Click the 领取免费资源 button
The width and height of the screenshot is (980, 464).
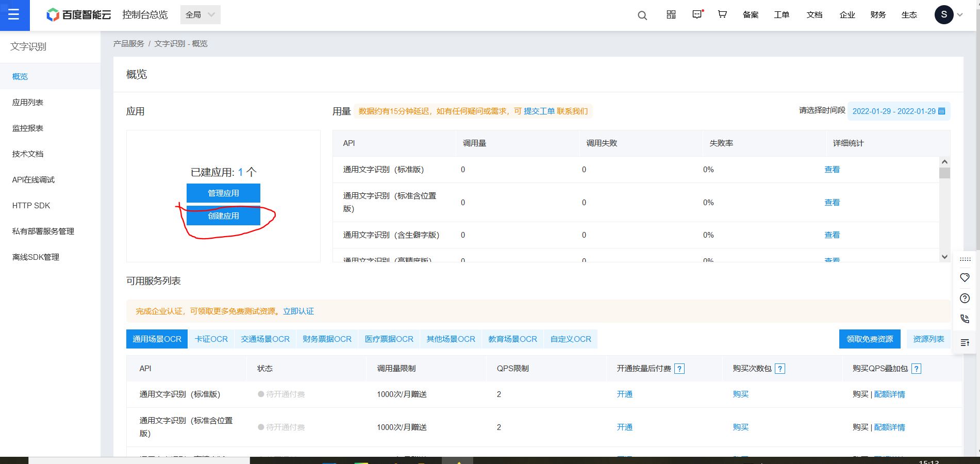(870, 339)
